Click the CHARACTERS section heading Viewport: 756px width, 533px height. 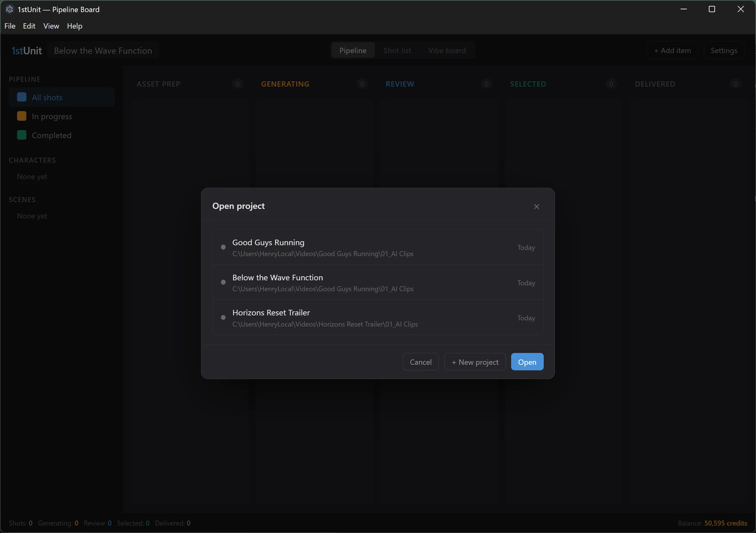[32, 160]
